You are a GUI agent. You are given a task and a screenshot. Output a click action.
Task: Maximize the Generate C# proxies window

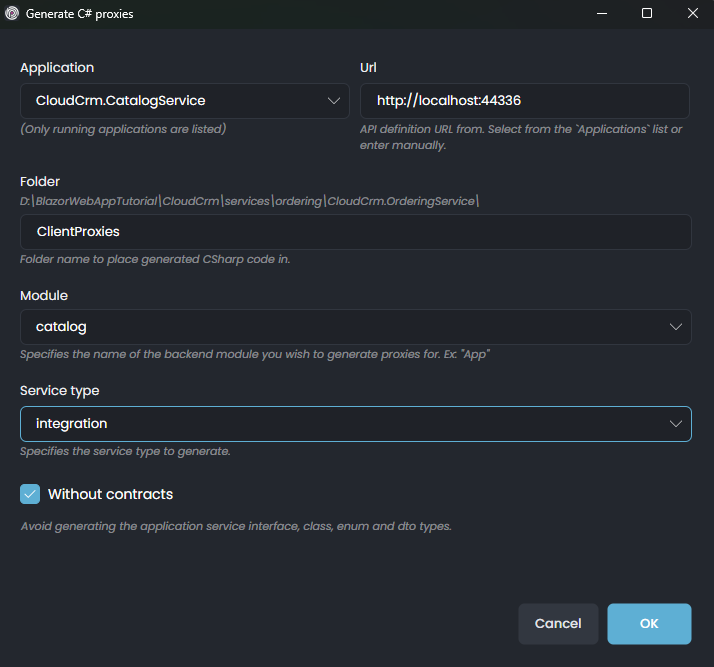tap(647, 14)
